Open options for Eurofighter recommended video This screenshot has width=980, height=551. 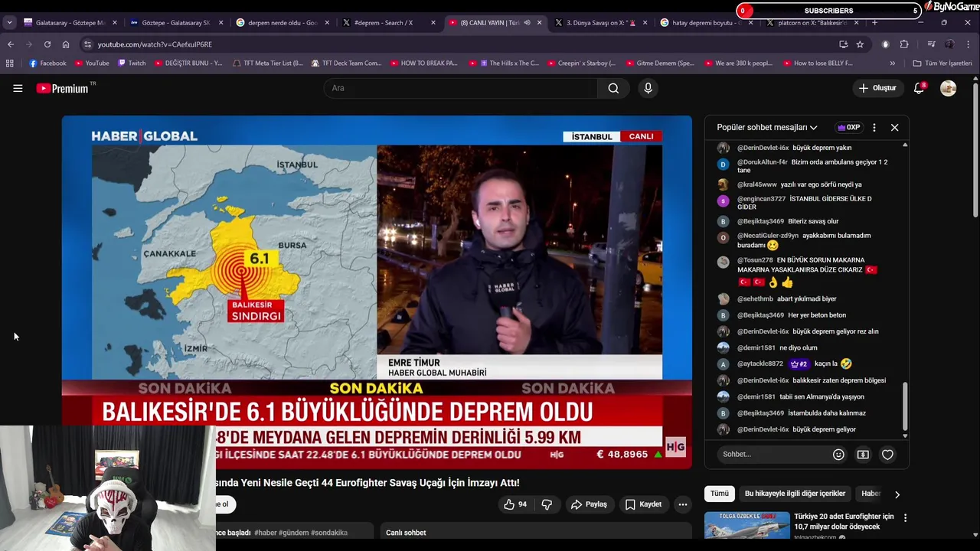coord(905,518)
